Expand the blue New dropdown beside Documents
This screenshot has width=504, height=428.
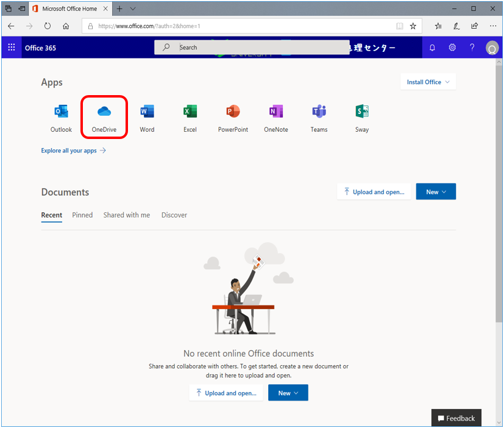coord(436,191)
